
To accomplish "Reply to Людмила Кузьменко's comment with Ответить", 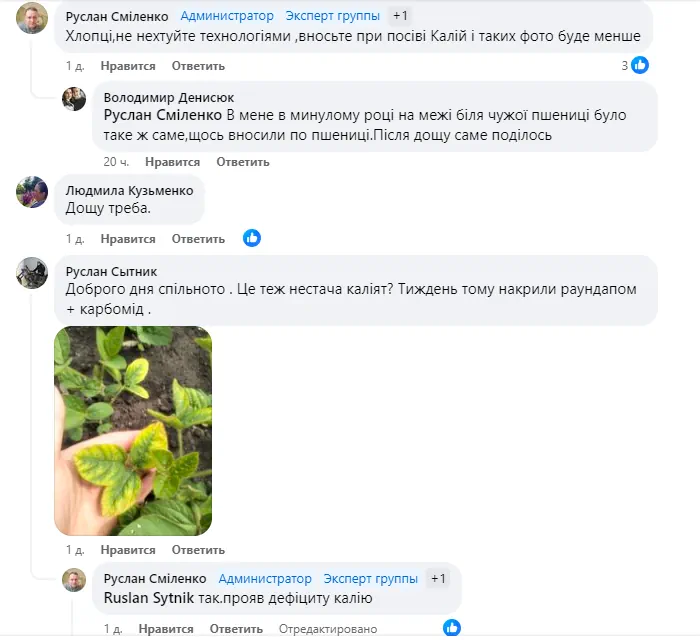I will [198, 239].
